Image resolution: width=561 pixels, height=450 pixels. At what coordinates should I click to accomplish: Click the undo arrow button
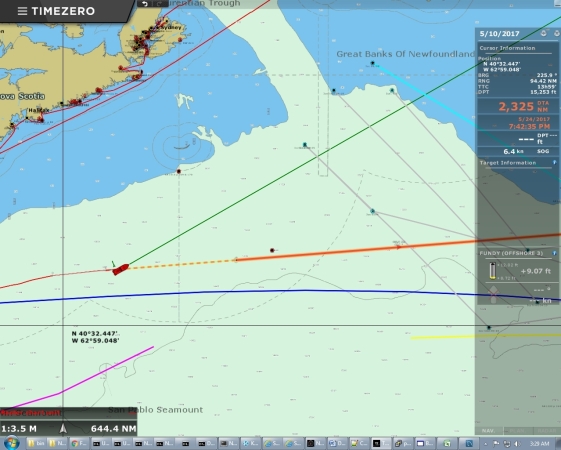(x=145, y=4)
